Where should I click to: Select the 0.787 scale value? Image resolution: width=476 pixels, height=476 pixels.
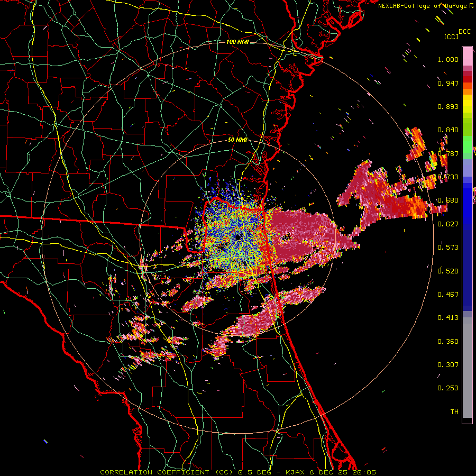coord(448,153)
